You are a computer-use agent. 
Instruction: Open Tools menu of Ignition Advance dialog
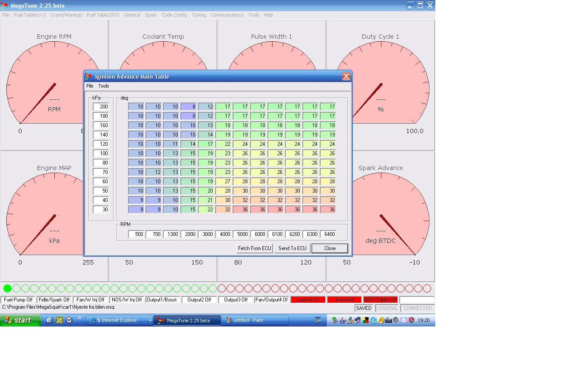click(104, 86)
